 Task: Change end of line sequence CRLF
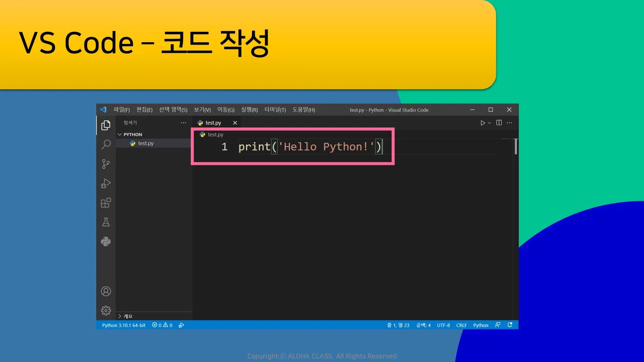tap(462, 325)
